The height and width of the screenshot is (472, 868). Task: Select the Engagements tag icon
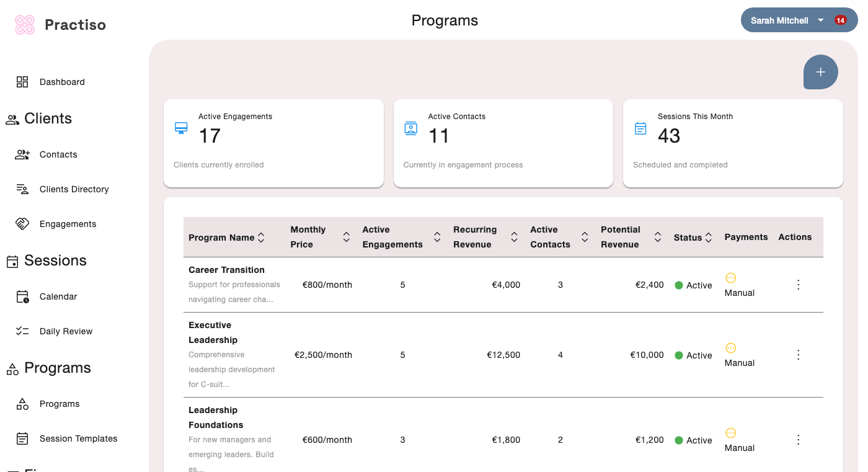[x=23, y=223]
